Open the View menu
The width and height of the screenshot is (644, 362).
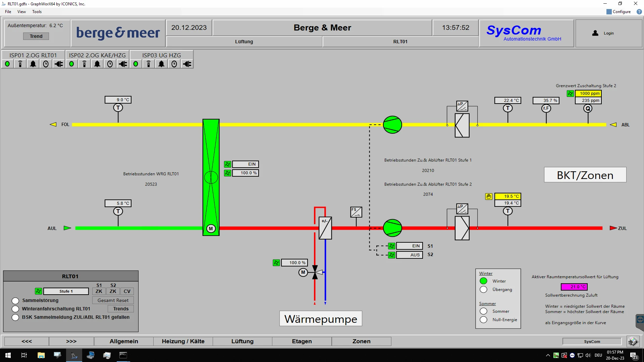(x=21, y=12)
